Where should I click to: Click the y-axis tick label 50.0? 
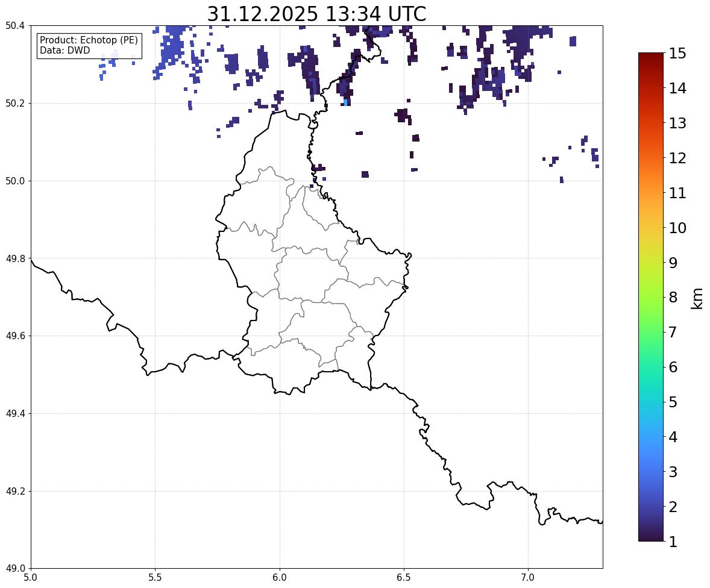[15, 181]
